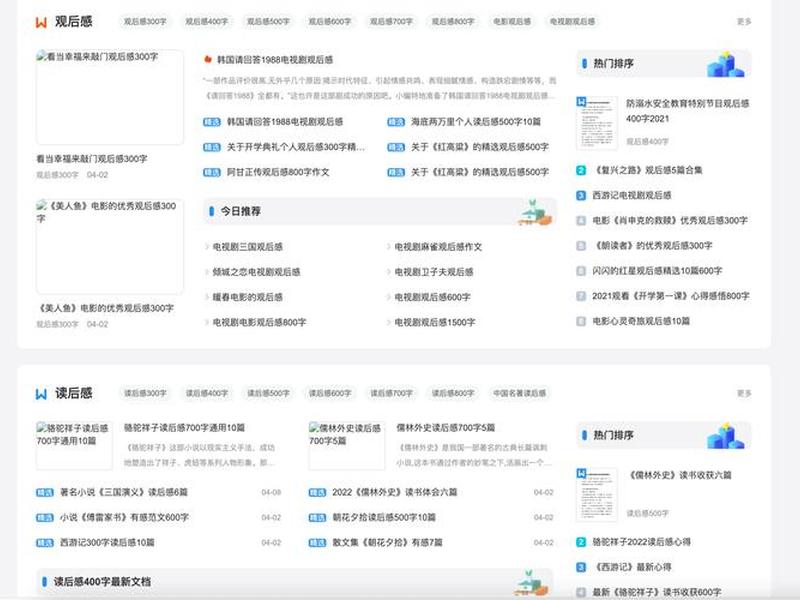Click the plant decoration icon in 今日推荐 header

click(535, 212)
